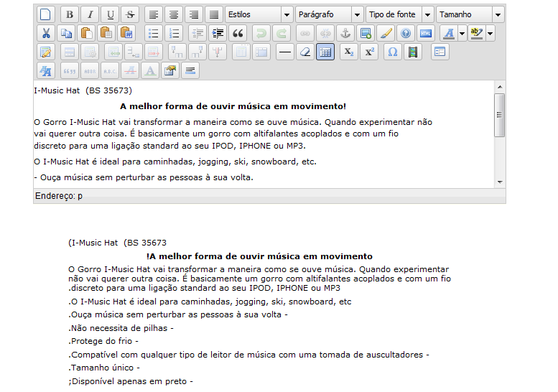Click Paste from Word icon
Image resolution: width=558 pixels, height=392 pixels.
coord(126,34)
